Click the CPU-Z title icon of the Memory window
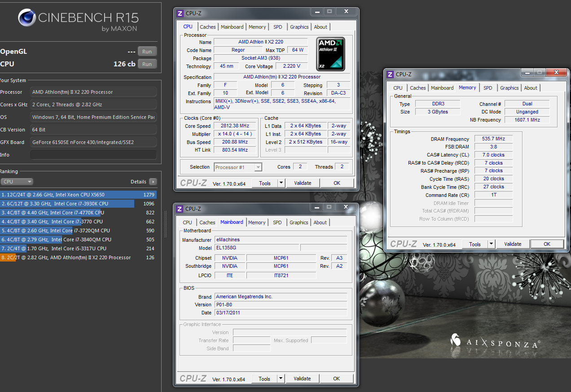The height and width of the screenshot is (392, 571). 390,74
